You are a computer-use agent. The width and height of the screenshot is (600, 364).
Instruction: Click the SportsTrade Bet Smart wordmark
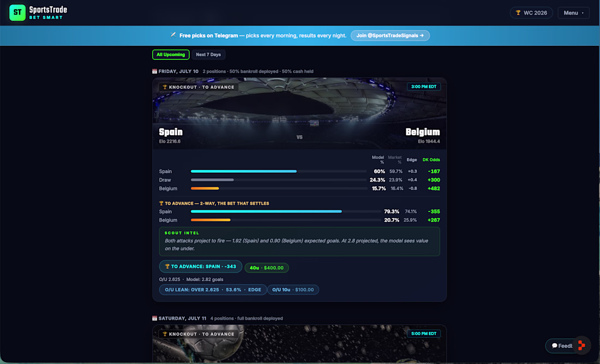48,13
